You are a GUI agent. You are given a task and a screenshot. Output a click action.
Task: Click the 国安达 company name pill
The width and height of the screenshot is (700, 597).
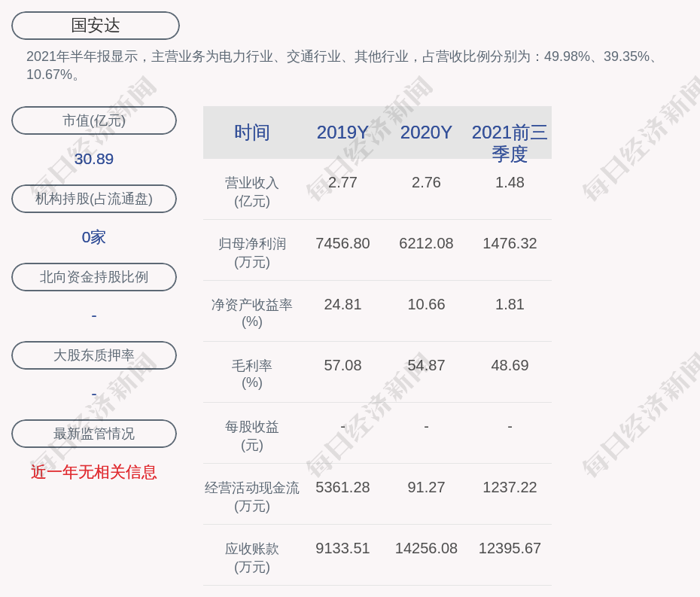click(96, 26)
